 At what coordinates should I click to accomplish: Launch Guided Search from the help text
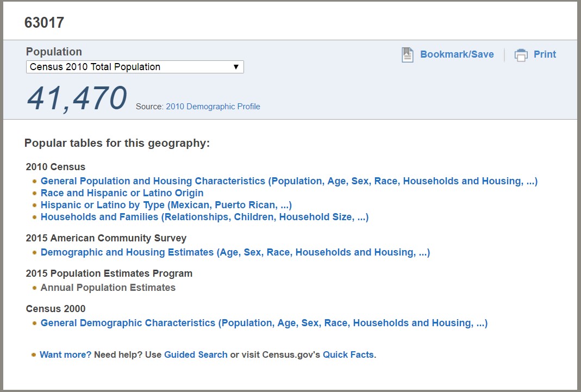pos(196,354)
